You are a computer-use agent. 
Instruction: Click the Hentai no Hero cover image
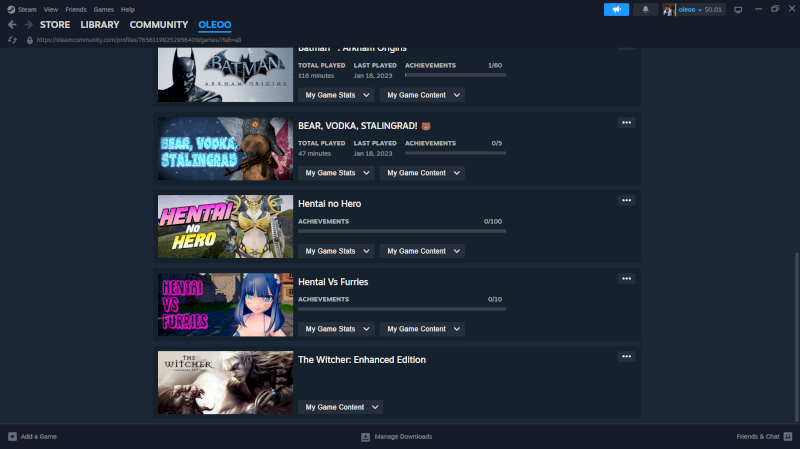coord(226,227)
